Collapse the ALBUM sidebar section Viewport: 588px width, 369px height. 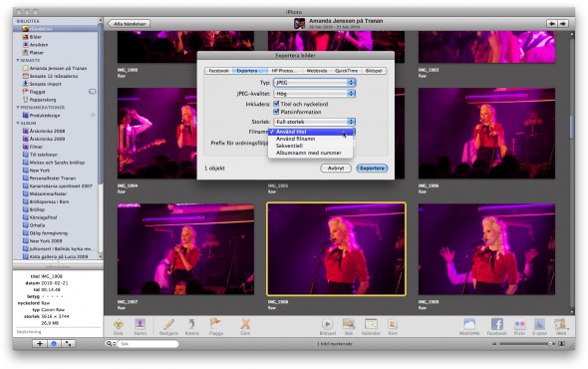coord(18,123)
